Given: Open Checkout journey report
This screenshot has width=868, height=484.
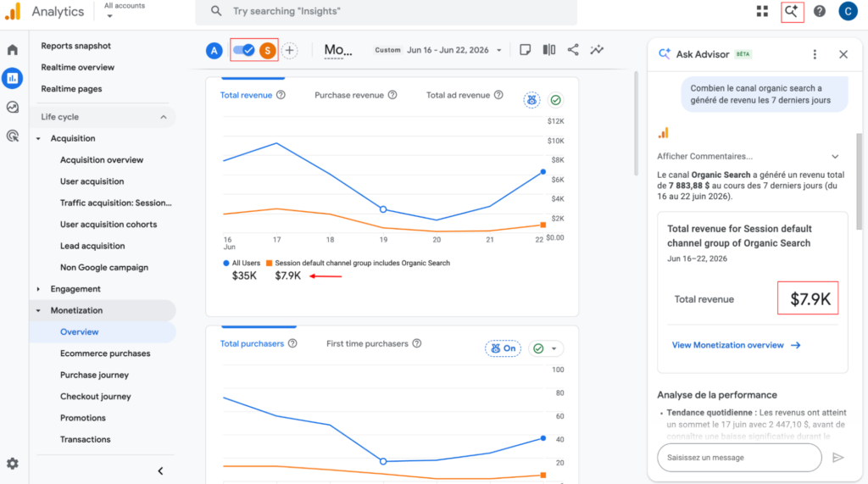Looking at the screenshot, I should [95, 397].
